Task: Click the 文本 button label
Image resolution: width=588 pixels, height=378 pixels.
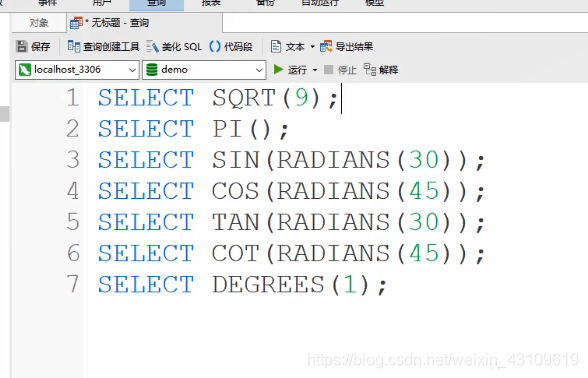Action: click(295, 47)
